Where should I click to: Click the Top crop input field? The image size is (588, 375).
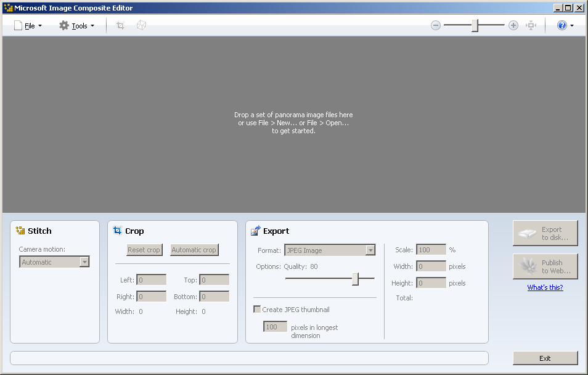[x=214, y=280]
